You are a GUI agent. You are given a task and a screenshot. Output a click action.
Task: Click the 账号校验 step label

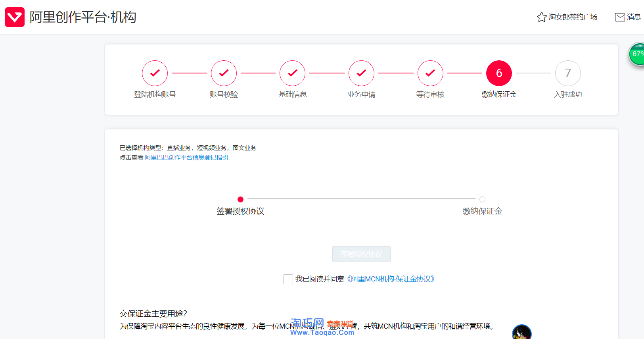(224, 94)
